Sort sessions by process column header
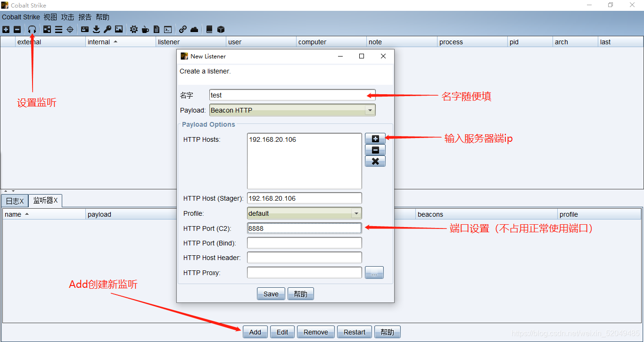Image resolution: width=644 pixels, height=342 pixels. 472,42
